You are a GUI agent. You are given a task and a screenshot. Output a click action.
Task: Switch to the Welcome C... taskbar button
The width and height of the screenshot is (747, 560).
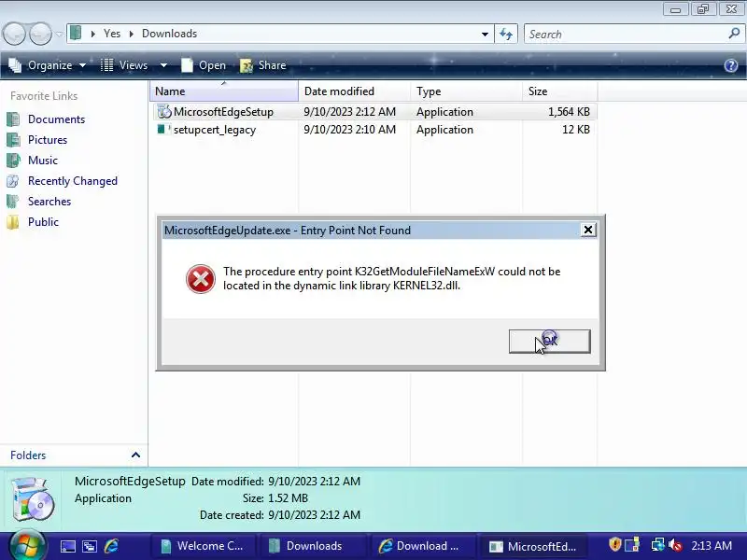(203, 546)
